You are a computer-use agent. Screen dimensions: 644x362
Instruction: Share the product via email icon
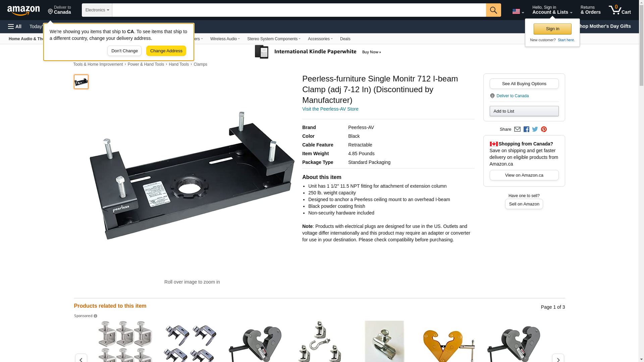pyautogui.click(x=517, y=129)
